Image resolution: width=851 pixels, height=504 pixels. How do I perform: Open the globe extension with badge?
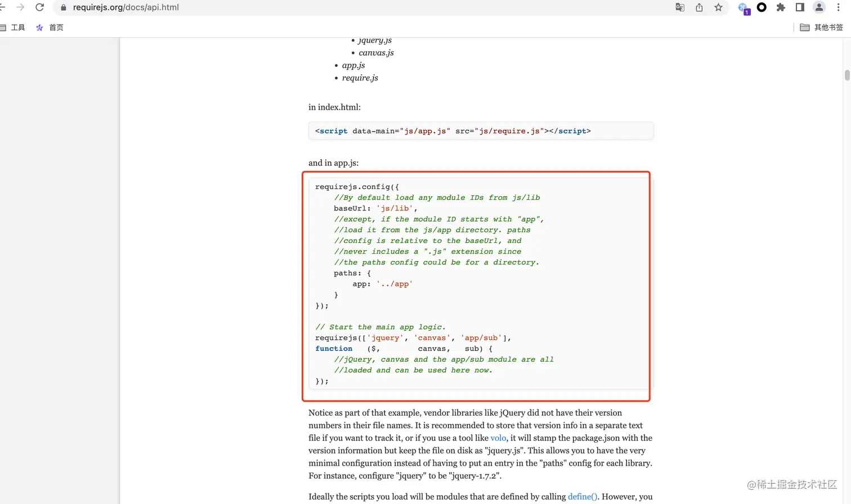(743, 8)
